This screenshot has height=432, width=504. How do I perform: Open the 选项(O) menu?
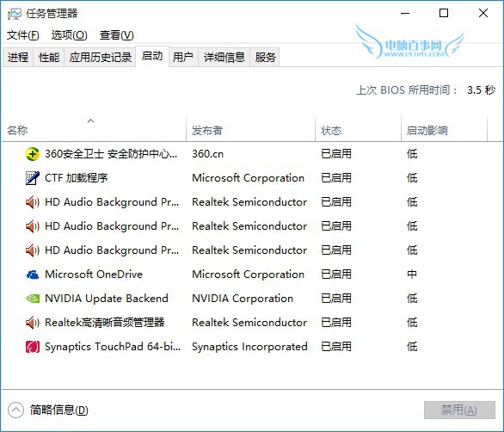pos(69,34)
